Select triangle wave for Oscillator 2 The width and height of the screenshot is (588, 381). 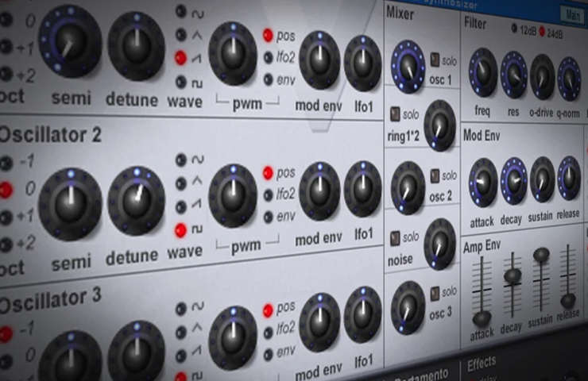pyautogui.click(x=181, y=183)
